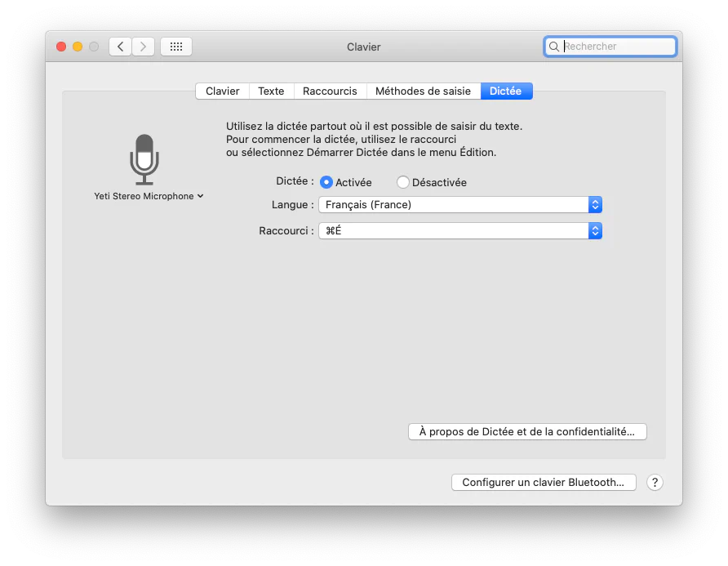Expand the Yeti Stereo Microphone source menu

click(x=149, y=196)
